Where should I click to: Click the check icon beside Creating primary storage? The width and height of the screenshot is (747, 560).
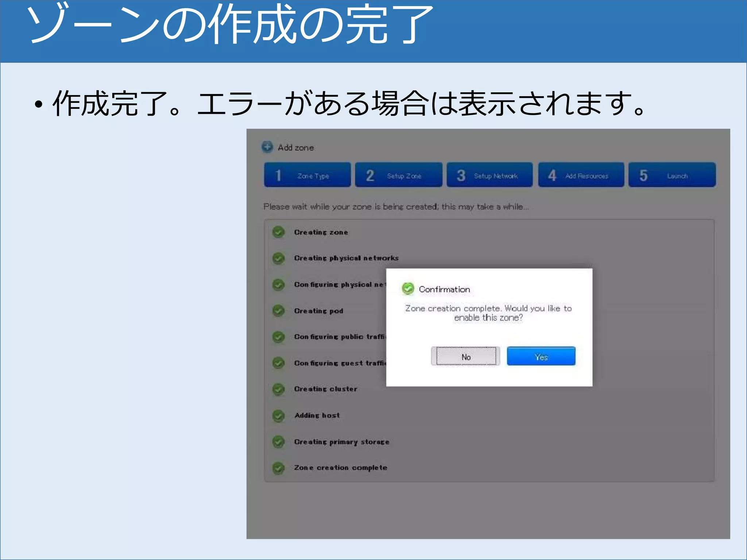click(279, 442)
